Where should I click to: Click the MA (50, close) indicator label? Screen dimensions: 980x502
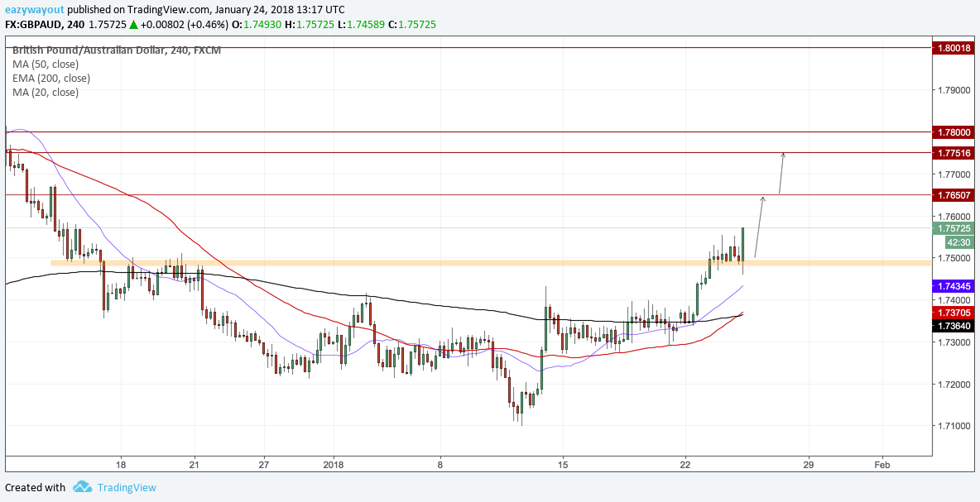pos(46,64)
